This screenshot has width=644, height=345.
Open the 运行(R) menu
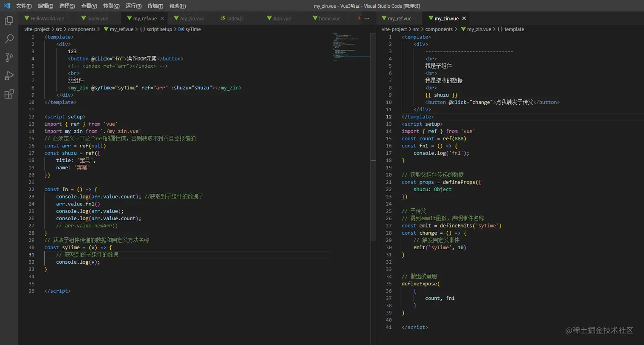pyautogui.click(x=134, y=6)
